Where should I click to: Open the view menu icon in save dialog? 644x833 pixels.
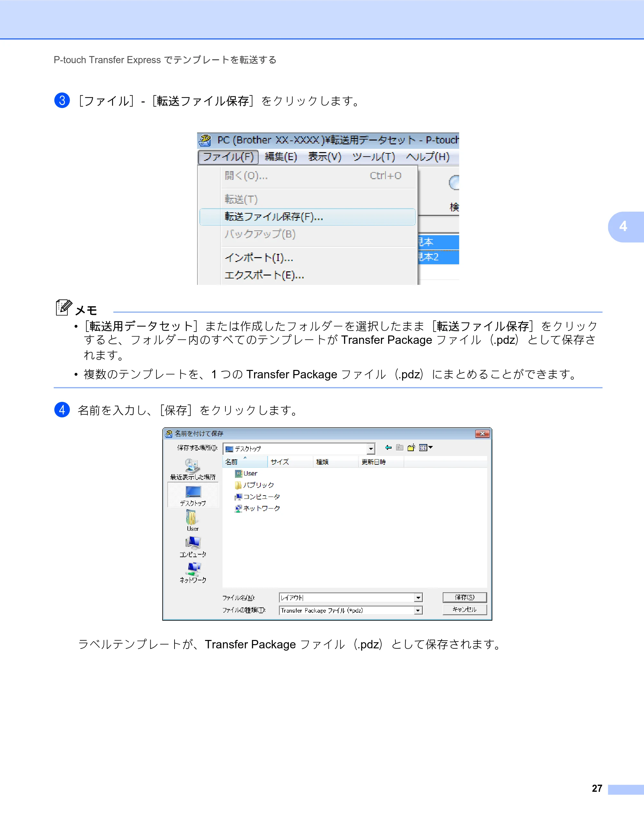[x=426, y=447]
